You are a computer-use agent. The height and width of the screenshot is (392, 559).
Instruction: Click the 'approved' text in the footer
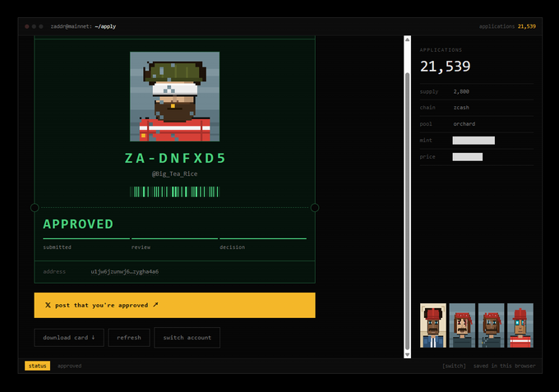pos(70,366)
